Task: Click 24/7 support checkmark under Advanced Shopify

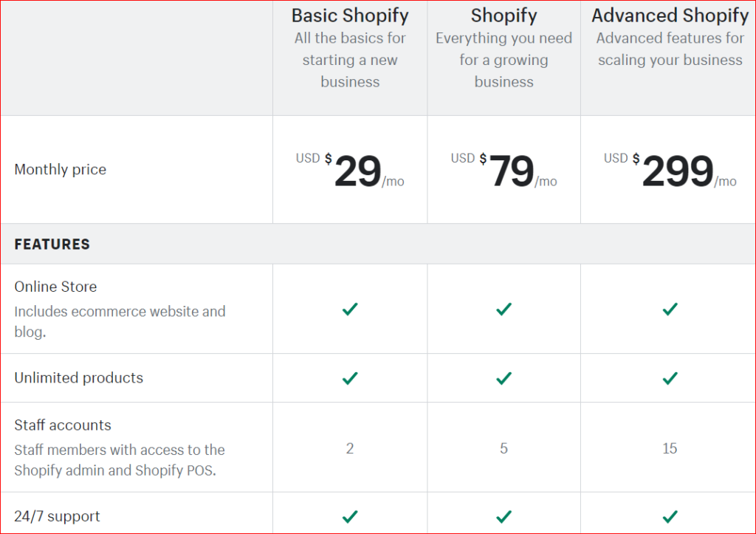Action: tap(670, 516)
